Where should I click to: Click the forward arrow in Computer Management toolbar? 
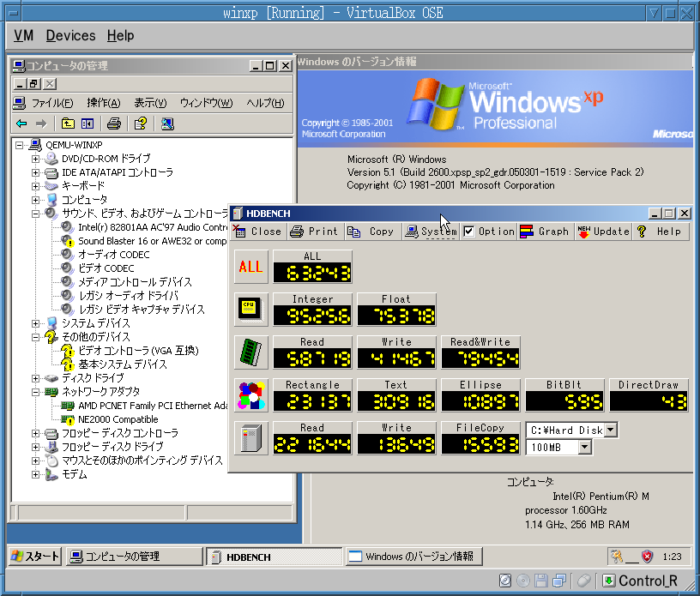pos(41,123)
